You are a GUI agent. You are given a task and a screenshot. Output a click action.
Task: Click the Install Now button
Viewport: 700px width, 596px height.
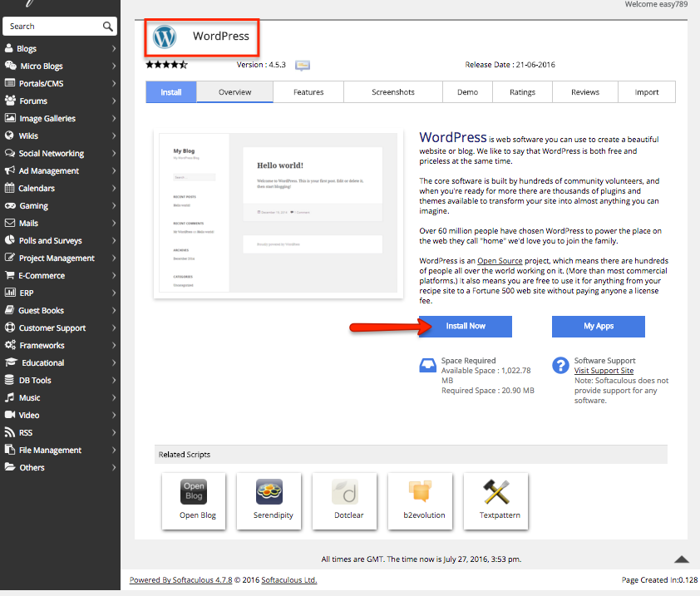point(466,327)
